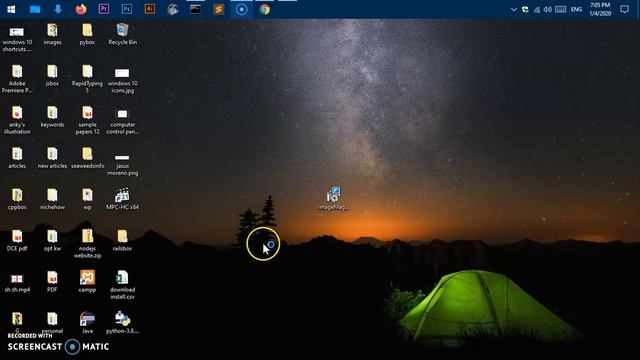Launch Adobe Photoshop from taskbar
The width and height of the screenshot is (640, 360).
click(127, 9)
